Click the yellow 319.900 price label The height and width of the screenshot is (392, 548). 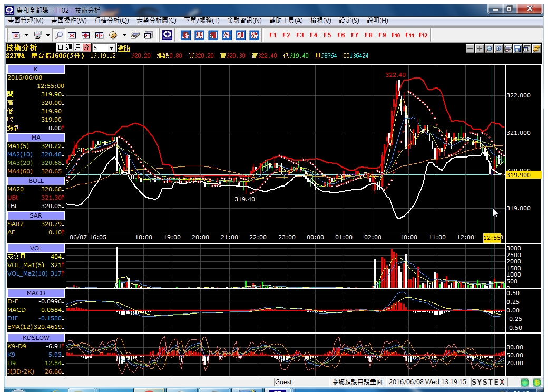(523, 175)
